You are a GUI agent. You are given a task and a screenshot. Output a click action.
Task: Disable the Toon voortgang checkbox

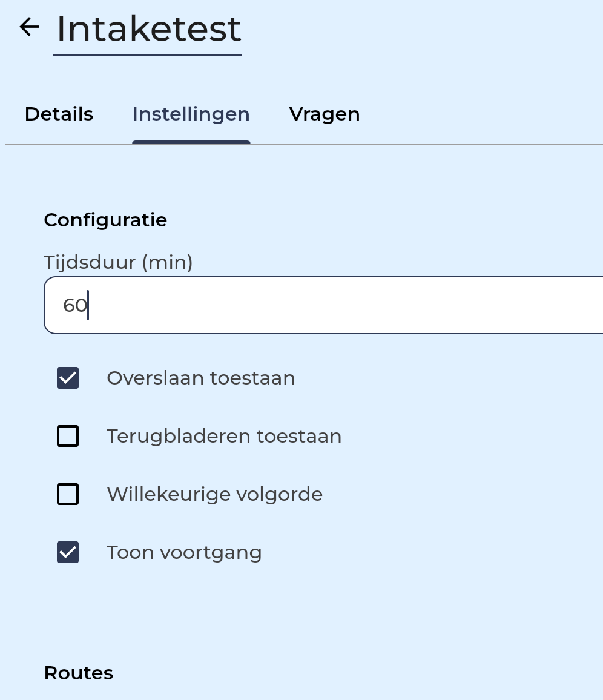[x=68, y=552]
